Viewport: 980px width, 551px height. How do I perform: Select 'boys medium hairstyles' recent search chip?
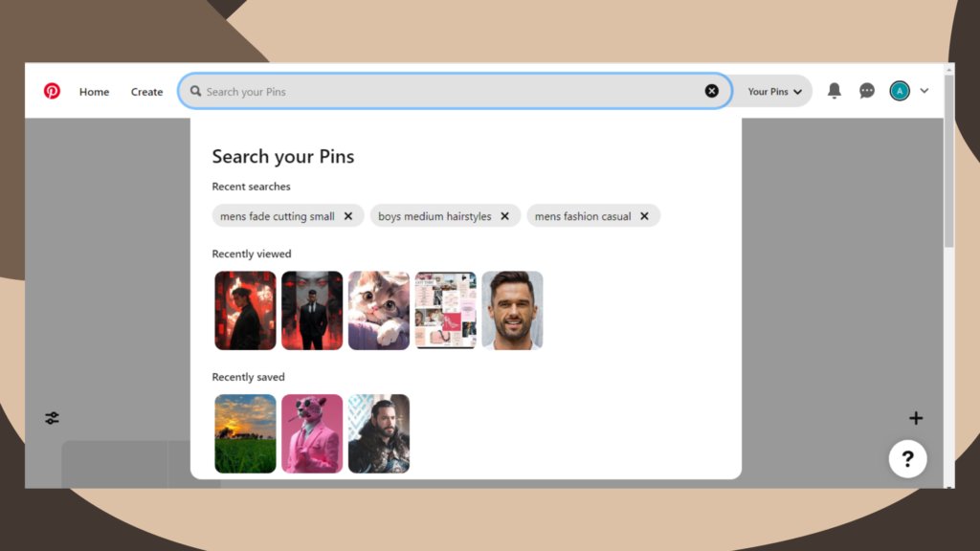click(434, 216)
